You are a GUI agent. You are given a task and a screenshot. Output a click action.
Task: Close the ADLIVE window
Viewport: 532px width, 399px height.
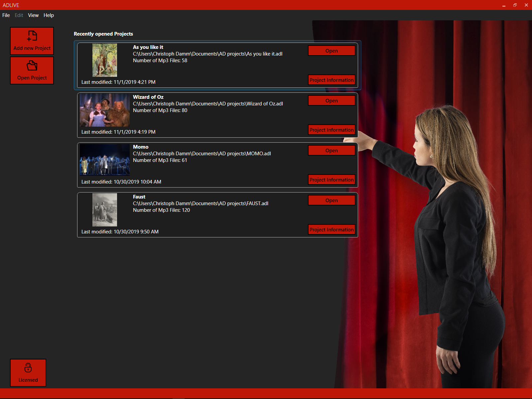(526, 5)
